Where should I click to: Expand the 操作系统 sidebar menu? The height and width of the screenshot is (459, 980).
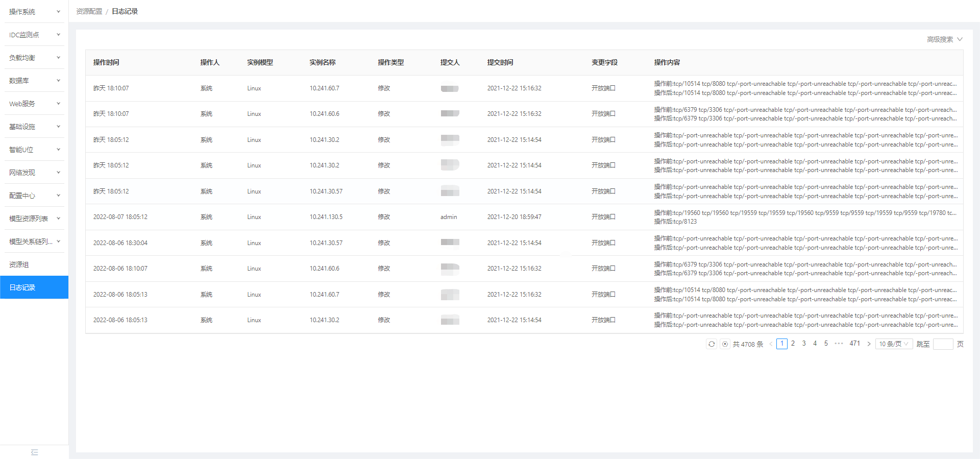[34, 12]
